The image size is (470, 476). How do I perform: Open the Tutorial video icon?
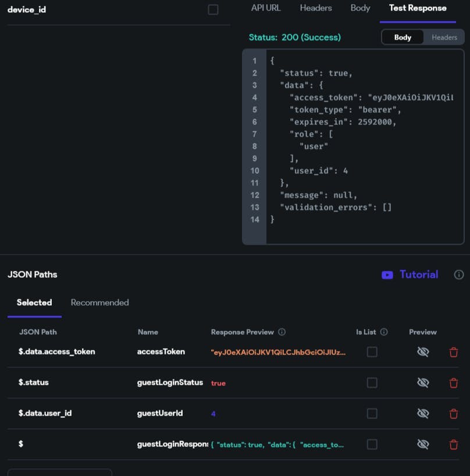pos(387,275)
